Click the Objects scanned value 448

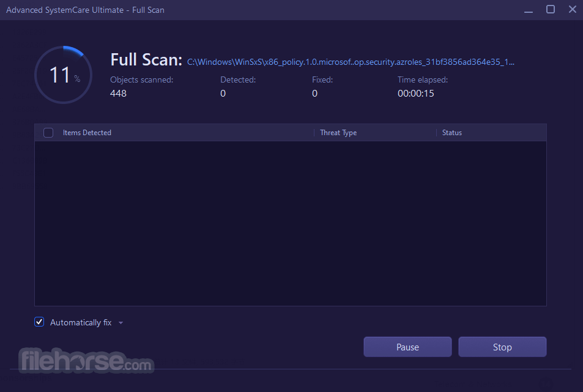(x=118, y=94)
